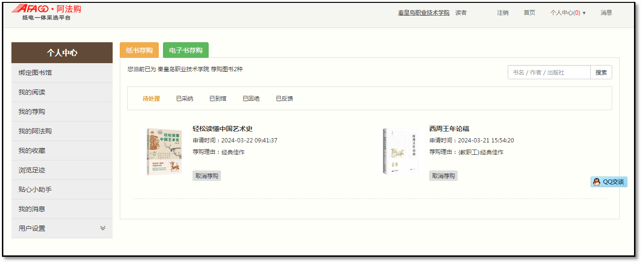
Task: Select the 已到馆 status filter
Action: click(218, 99)
